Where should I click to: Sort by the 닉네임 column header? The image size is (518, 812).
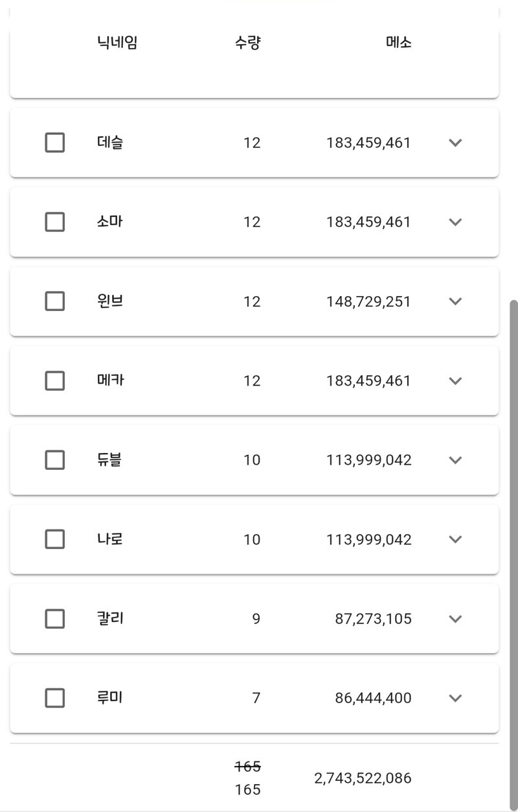tap(117, 43)
